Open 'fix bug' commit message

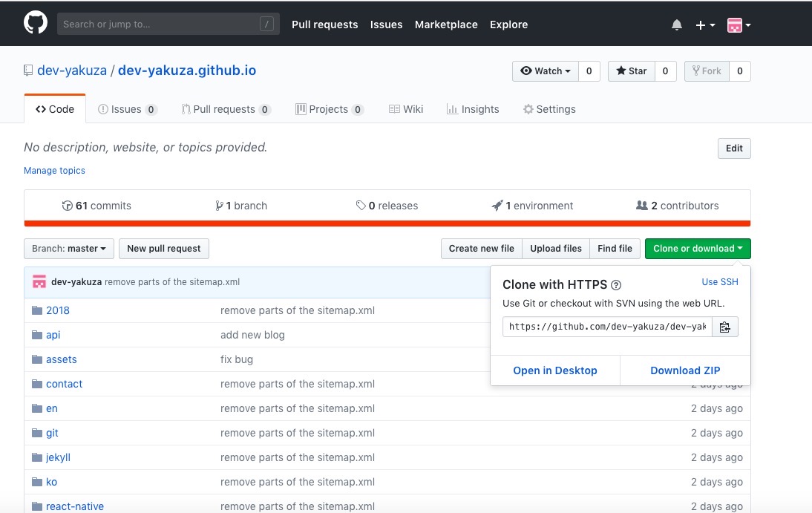[237, 359]
